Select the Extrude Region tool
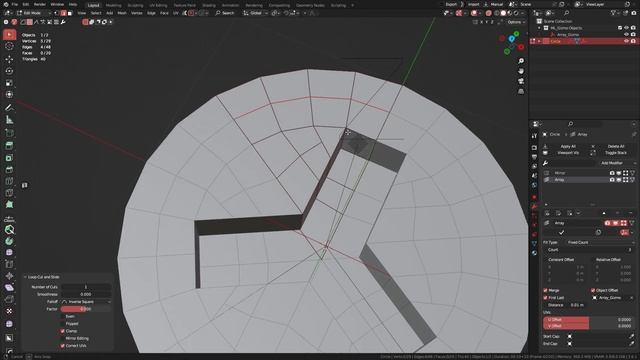Screen dimensions: 640x360 point(9,146)
